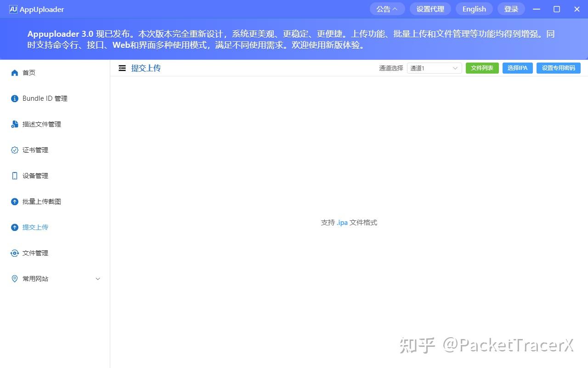Minimize the AppUploader window

tap(537, 9)
